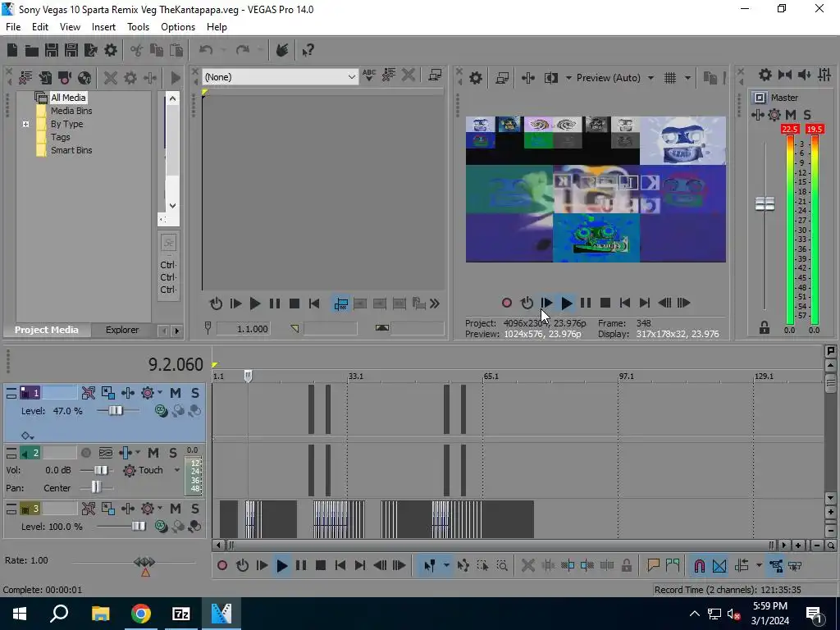Click the Dim output speaker icon

coord(804,75)
